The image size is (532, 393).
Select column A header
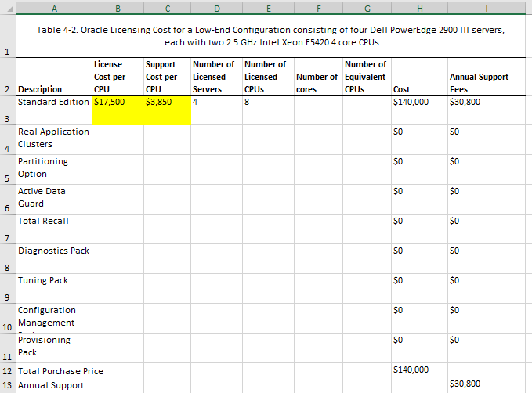pos(54,9)
